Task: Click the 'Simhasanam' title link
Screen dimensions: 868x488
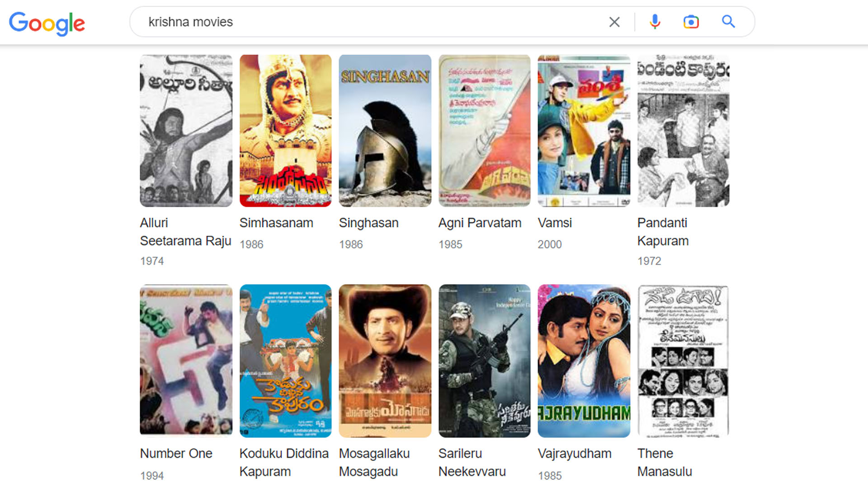Action: 276,223
